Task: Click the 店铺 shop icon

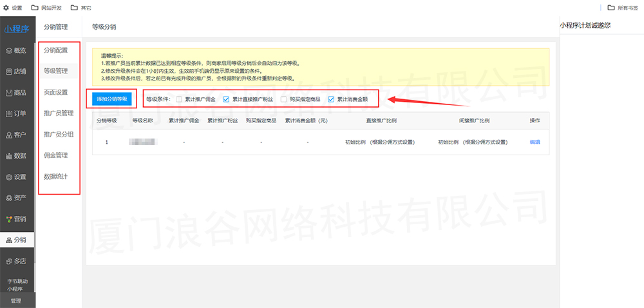Action: pyautogui.click(x=8, y=72)
